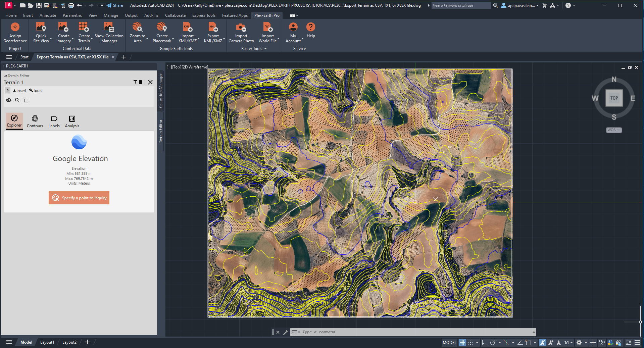This screenshot has height=348, width=644.
Task: Open the 1:1 annotation scale dropdown
Action: coord(568,343)
